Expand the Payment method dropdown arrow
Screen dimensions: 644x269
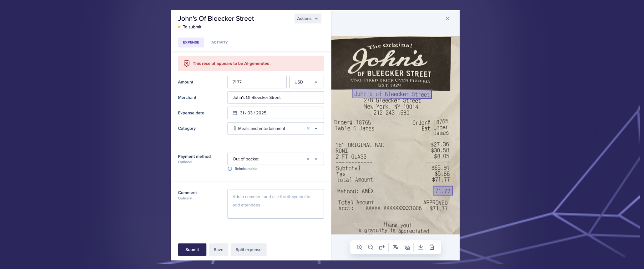316,159
